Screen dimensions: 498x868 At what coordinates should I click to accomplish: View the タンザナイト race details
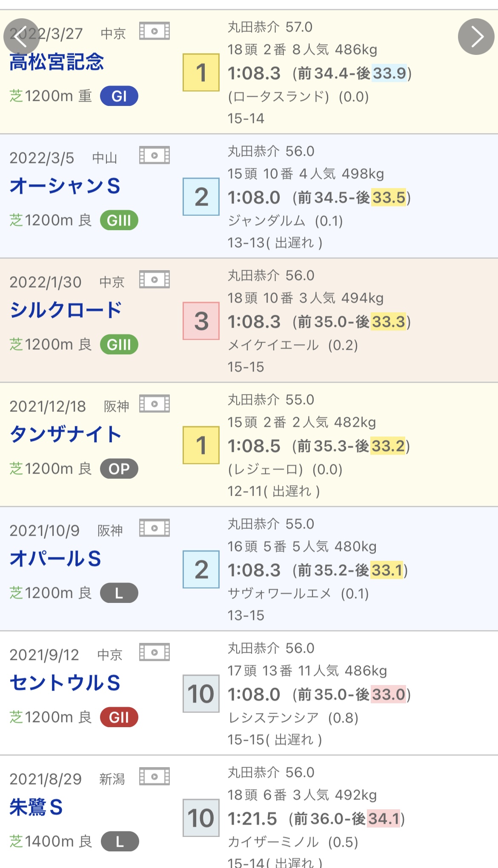pyautogui.click(x=66, y=434)
